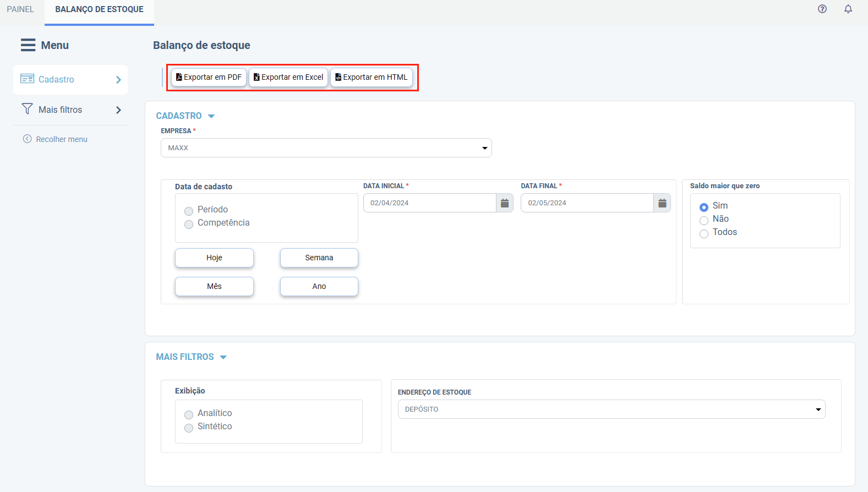
Task: Click the Cadastro card icon in sidebar
Action: tap(28, 79)
